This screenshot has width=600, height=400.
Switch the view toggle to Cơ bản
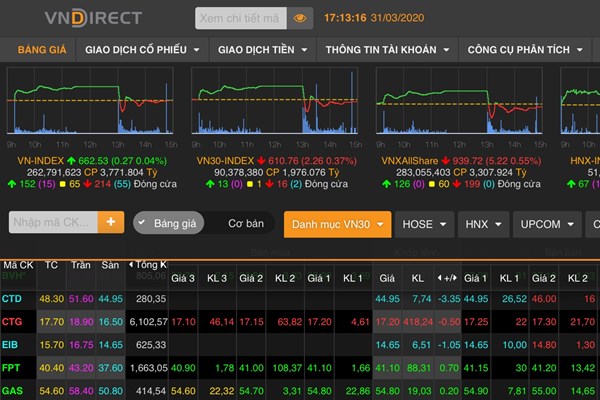[x=245, y=223]
